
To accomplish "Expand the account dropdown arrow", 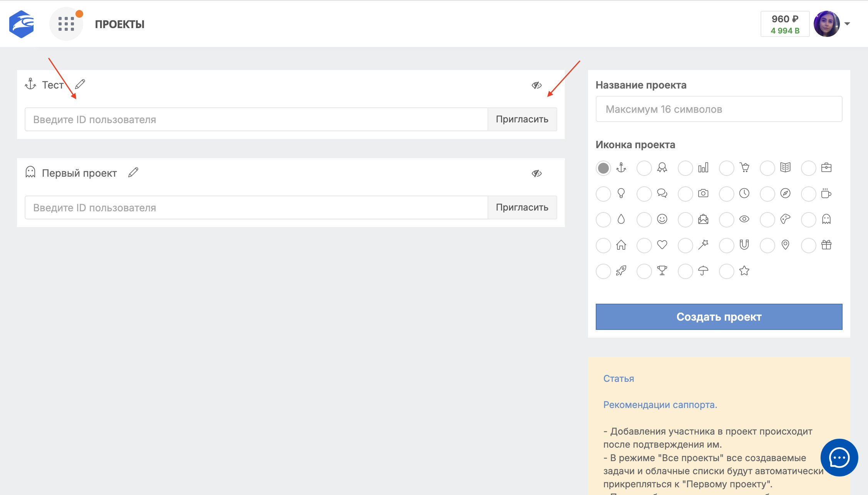I will coord(847,24).
